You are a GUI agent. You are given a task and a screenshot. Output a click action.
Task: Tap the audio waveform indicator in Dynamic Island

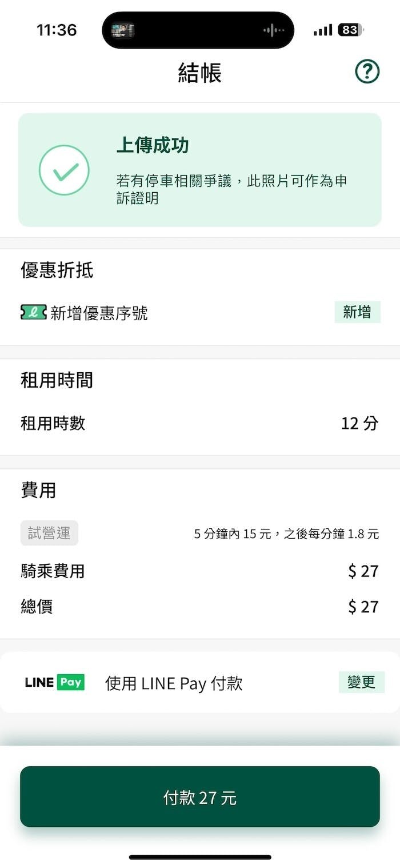[x=274, y=30]
